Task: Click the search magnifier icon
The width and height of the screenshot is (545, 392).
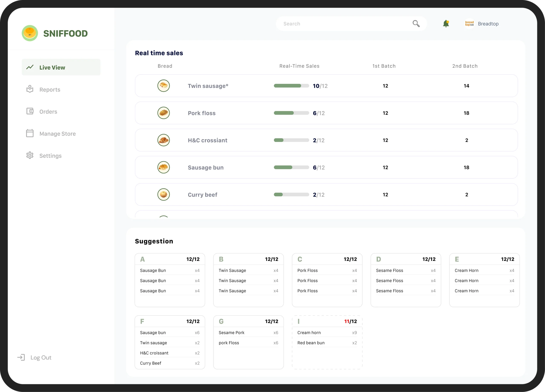Action: 416,24
